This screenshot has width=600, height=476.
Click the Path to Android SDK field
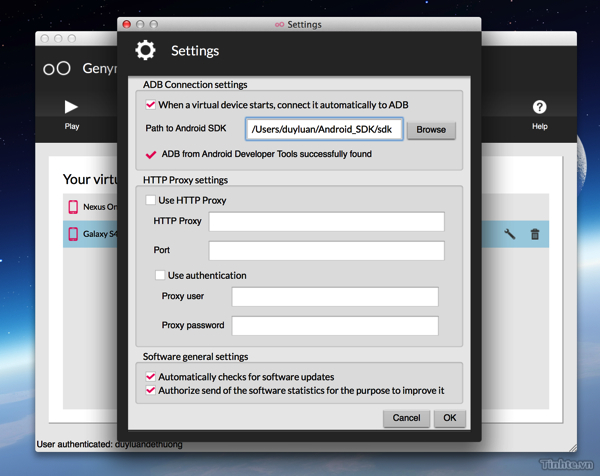(x=324, y=129)
